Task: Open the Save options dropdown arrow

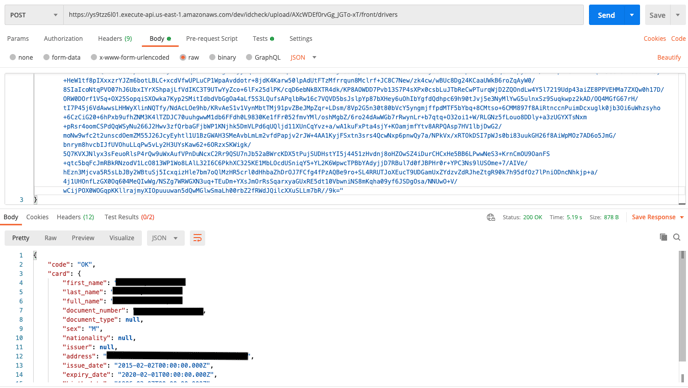Action: 677,15
